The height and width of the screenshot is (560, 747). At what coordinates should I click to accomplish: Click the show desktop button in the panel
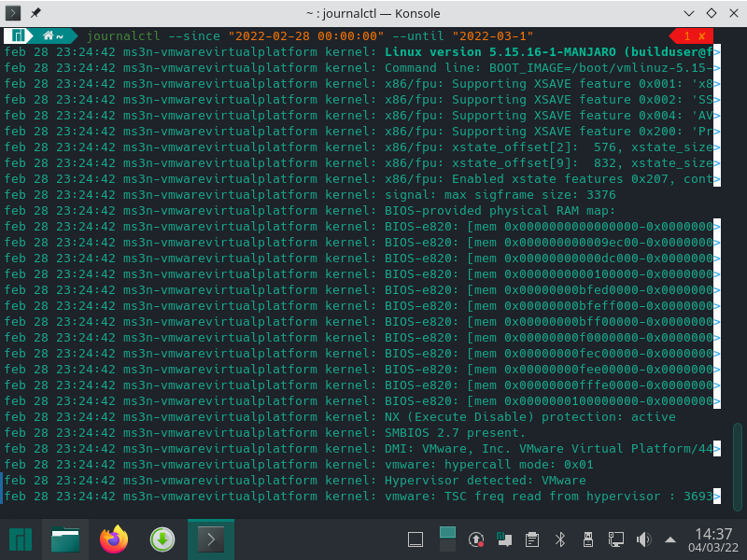click(x=416, y=539)
